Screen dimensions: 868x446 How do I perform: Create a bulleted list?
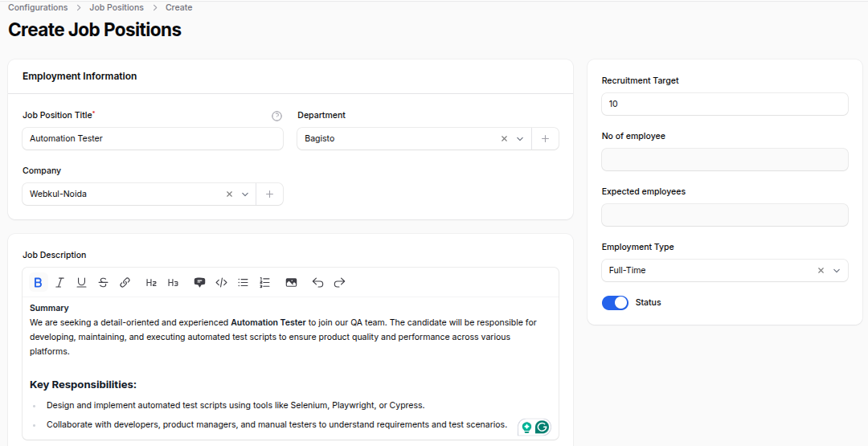243,283
